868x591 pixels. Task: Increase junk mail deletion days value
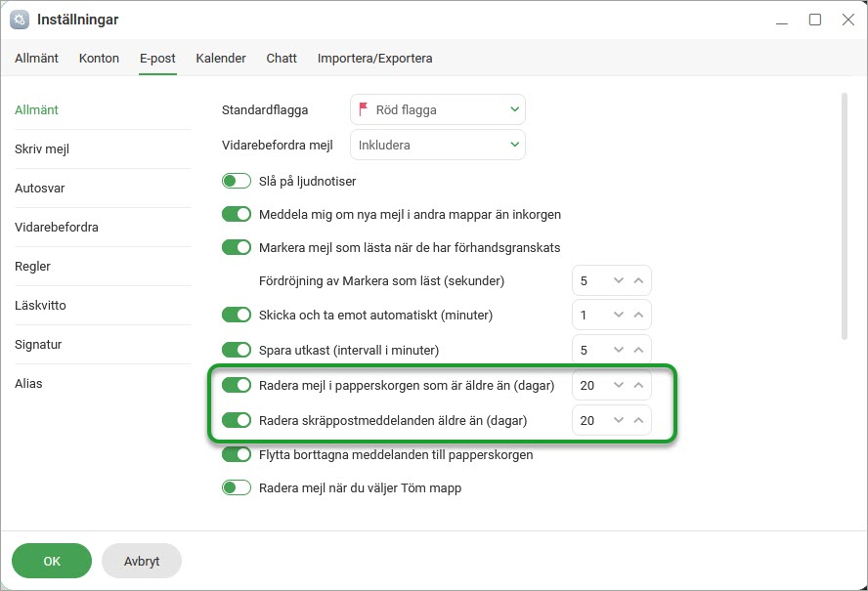point(638,421)
